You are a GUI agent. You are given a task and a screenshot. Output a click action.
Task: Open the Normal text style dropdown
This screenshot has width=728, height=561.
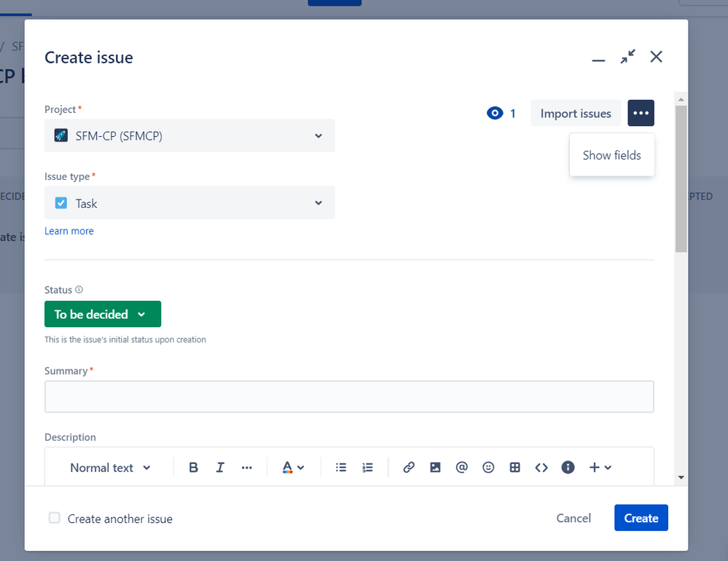(110, 468)
